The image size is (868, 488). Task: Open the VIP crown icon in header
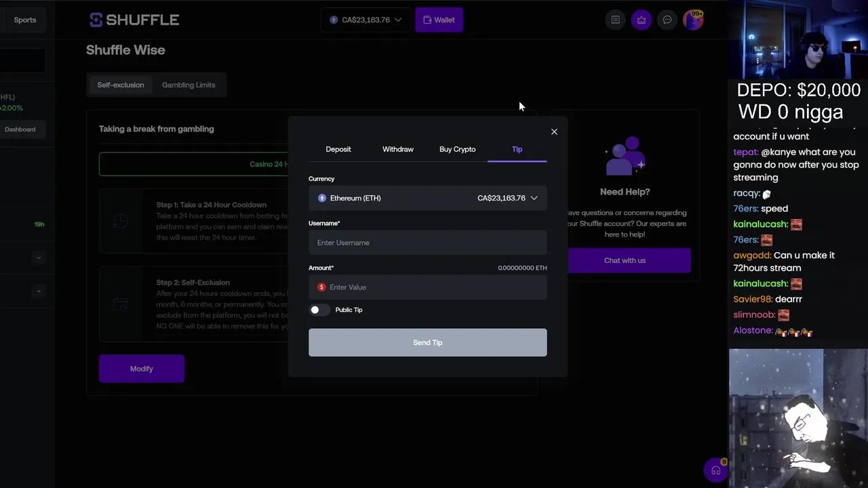click(x=642, y=20)
